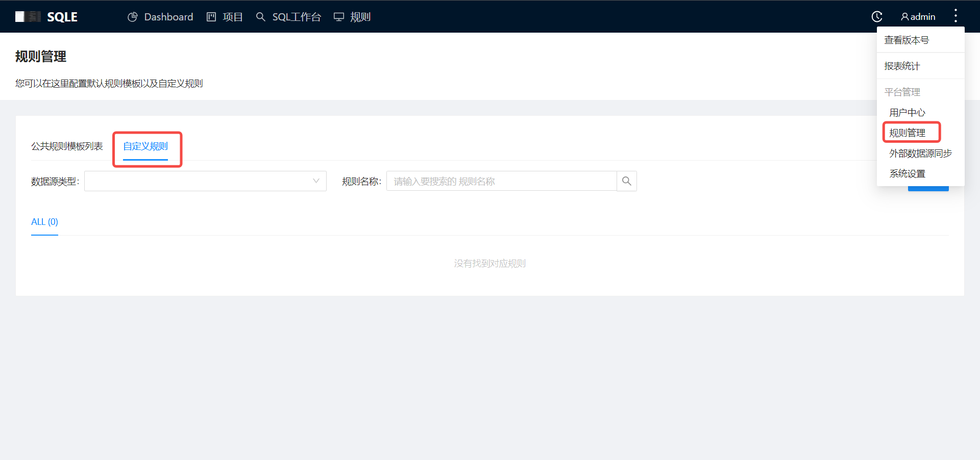Focus the 规则名称 search input

(502, 181)
